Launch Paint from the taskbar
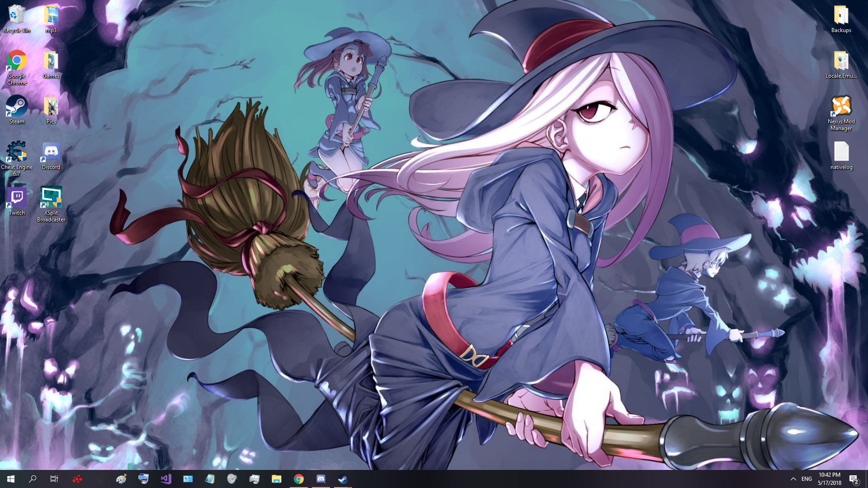This screenshot has width=868, height=488. tap(121, 479)
